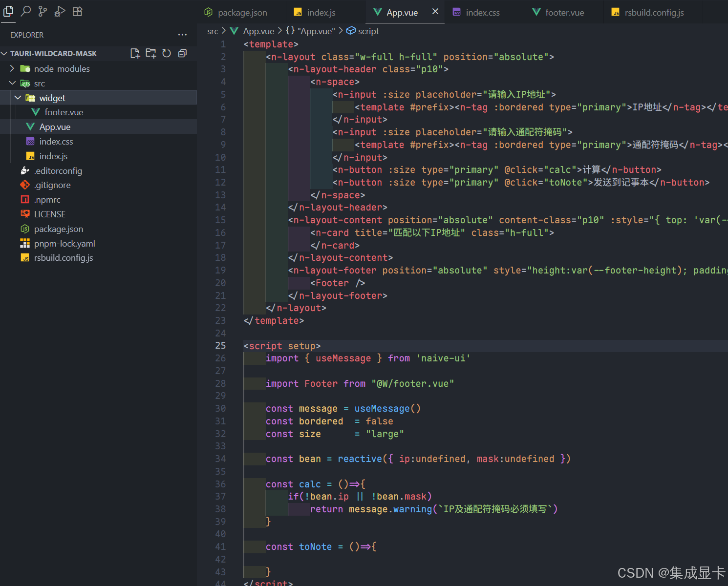This screenshot has height=586, width=728.
Task: Click the EXPLORER panel title
Action: (x=27, y=35)
